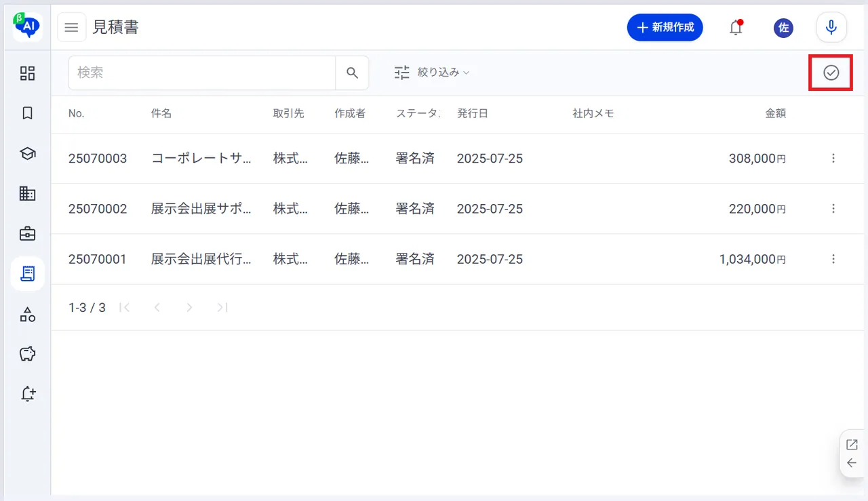
Task: Open the bookmark sidebar icon
Action: click(x=27, y=113)
